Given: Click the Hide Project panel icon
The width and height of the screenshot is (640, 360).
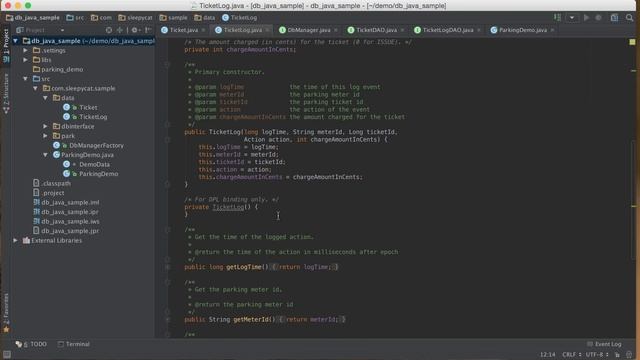Looking at the screenshot, I should pyautogui.click(x=148, y=30).
